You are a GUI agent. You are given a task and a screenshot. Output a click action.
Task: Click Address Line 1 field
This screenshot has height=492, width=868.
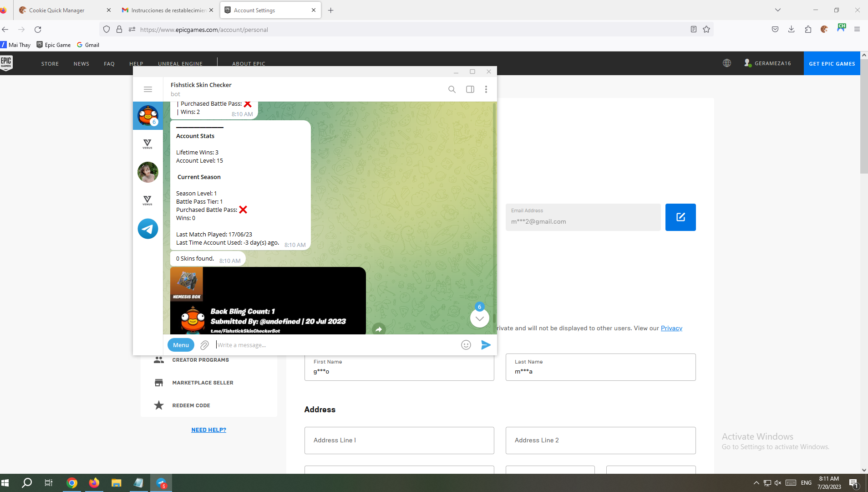pos(399,441)
